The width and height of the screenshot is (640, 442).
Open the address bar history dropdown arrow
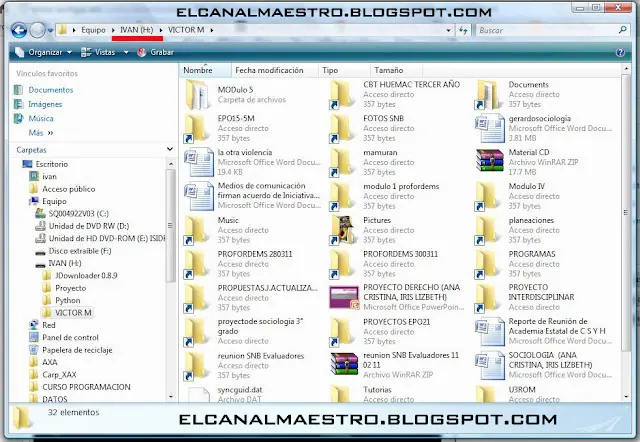coord(448,30)
